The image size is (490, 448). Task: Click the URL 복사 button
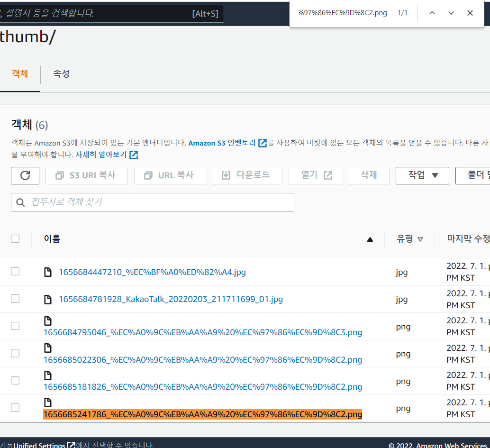tap(170, 175)
